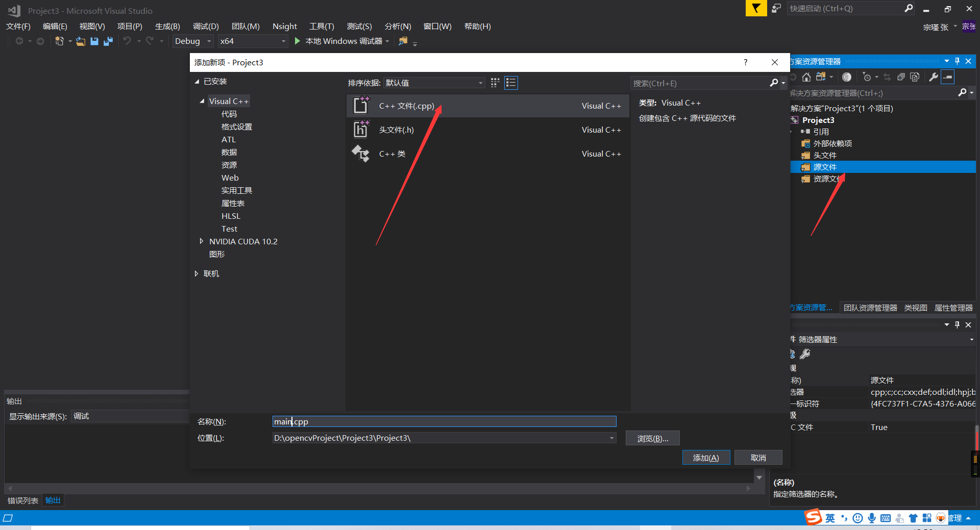
Task: Start the local Windows debugger green arrow
Action: click(x=297, y=41)
